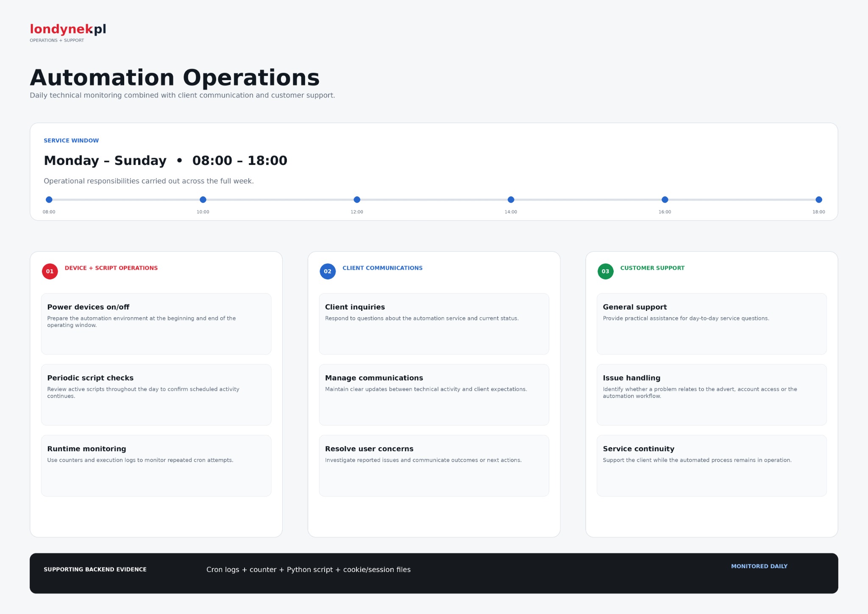Select the 12:00 timeline dot
Viewport: 868px width, 614px height.
pyautogui.click(x=357, y=200)
